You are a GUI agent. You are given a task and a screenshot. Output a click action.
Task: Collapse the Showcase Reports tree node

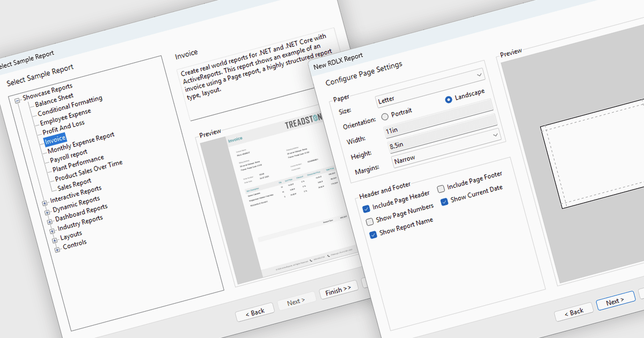click(x=18, y=100)
